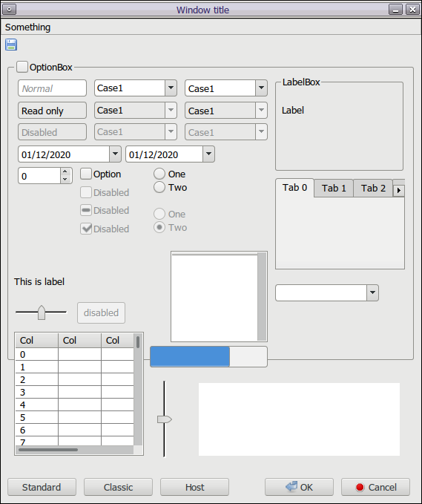
Task: Click the third Col column header
Action: (x=117, y=341)
